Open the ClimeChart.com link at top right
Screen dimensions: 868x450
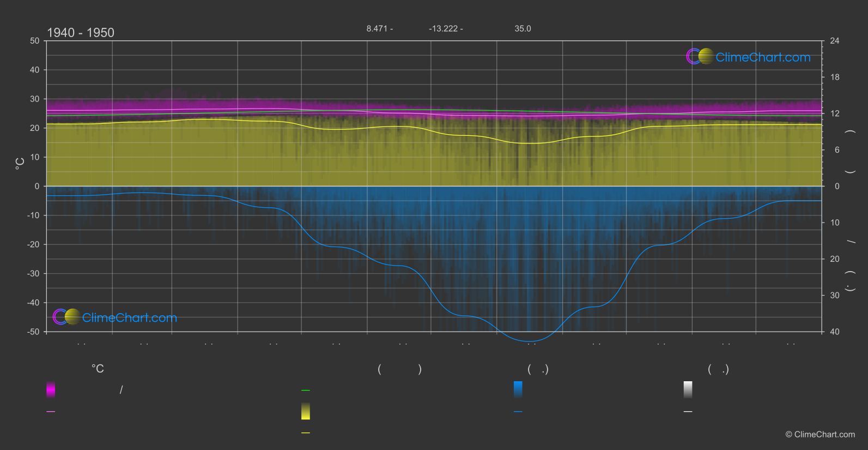[x=763, y=57]
